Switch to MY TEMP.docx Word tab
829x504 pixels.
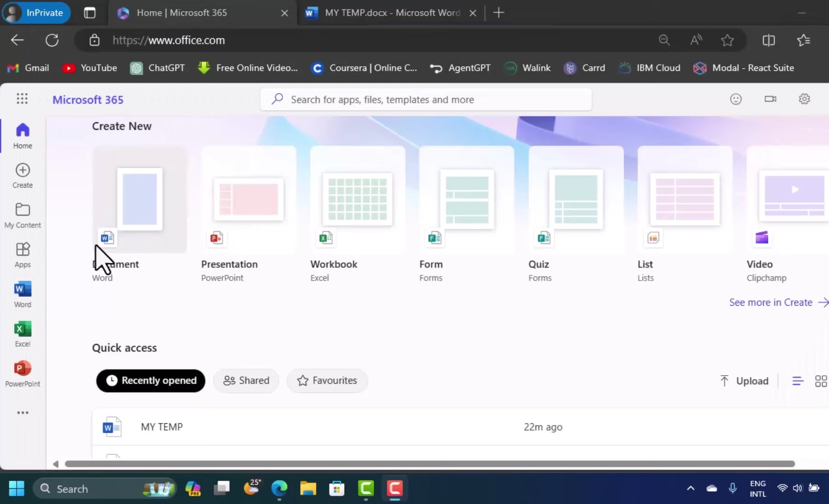pos(391,13)
